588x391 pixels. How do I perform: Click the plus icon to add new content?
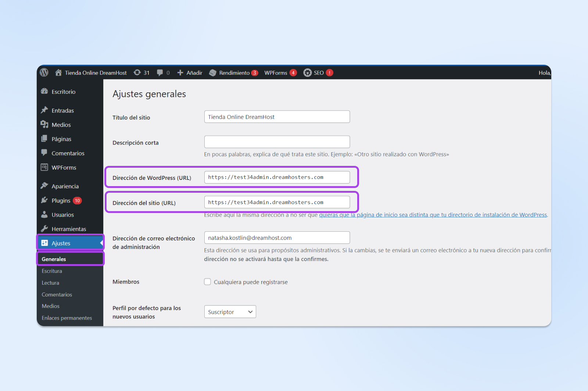(180, 72)
